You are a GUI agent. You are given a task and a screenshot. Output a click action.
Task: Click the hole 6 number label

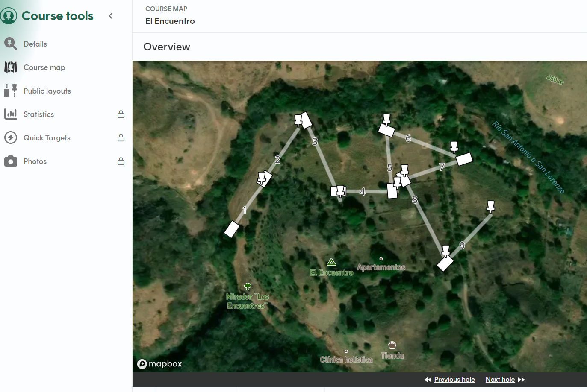[408, 138]
